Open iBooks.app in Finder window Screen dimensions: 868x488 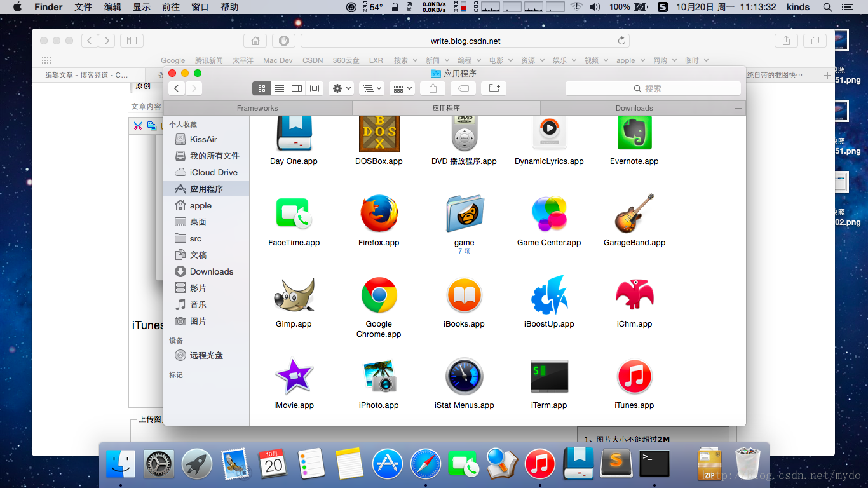click(465, 295)
